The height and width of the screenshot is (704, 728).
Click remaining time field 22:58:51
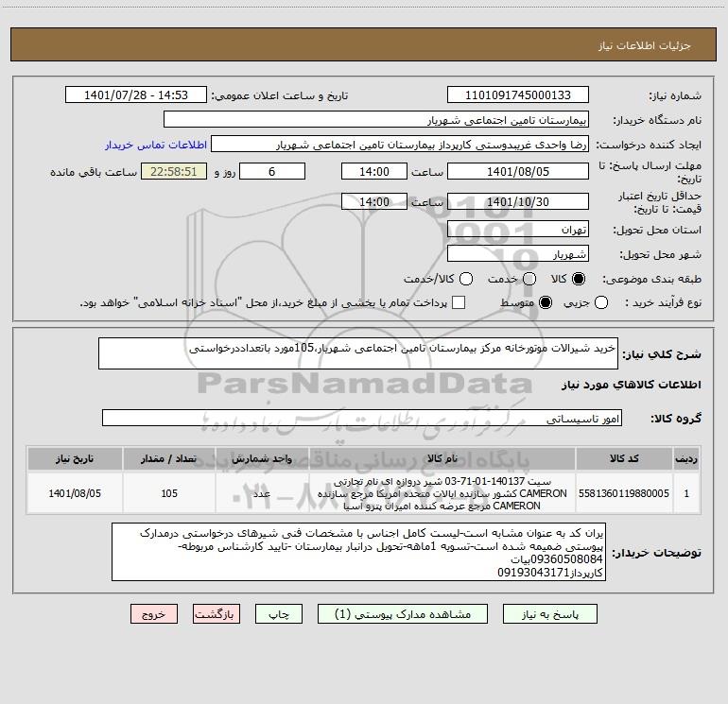point(174,171)
